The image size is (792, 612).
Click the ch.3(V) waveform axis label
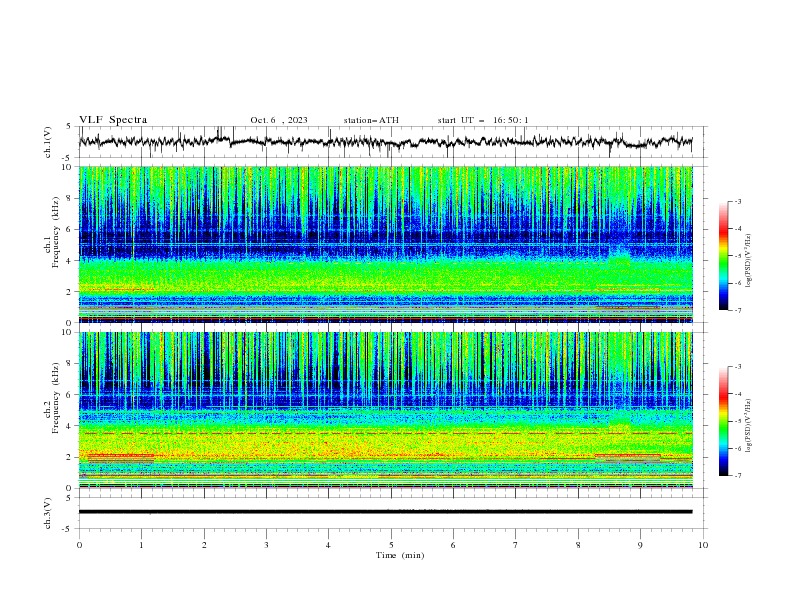tap(48, 513)
